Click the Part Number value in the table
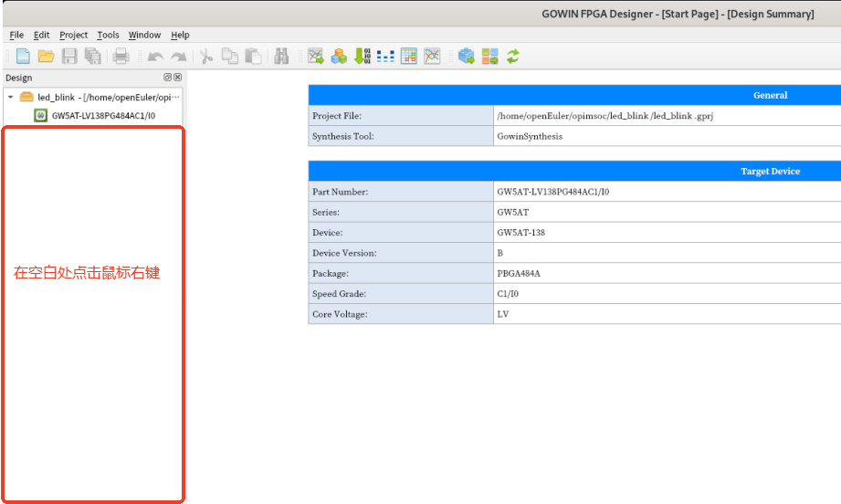The width and height of the screenshot is (841, 504). coord(553,192)
